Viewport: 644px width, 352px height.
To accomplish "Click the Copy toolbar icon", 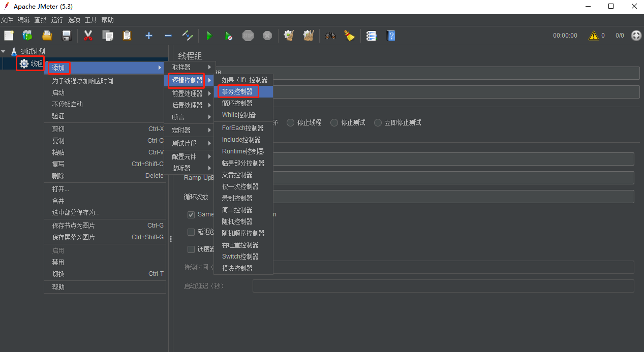I will (107, 36).
